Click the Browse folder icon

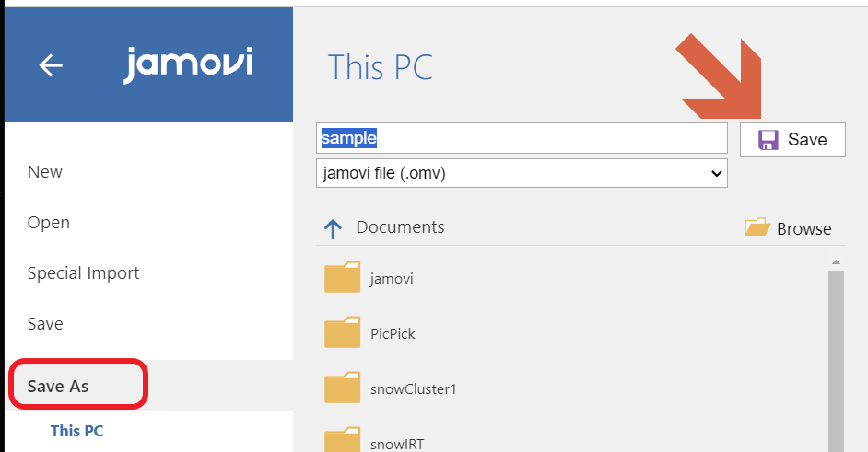coord(757,226)
